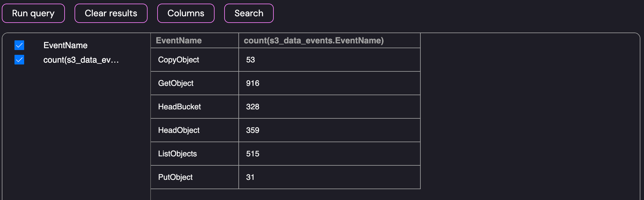Screen dimensions: 644x200
Task: Click the EventName column header
Action: point(179,41)
